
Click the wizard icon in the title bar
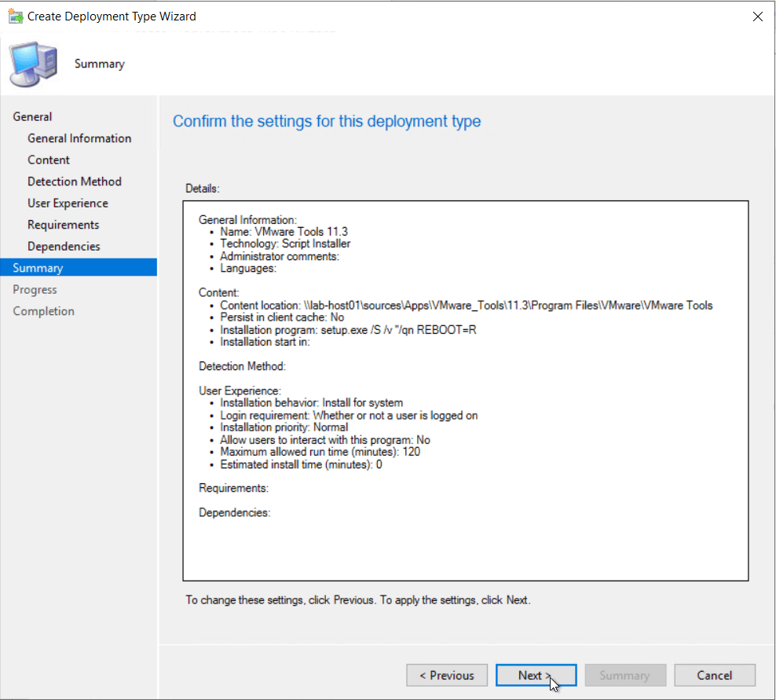(15, 16)
